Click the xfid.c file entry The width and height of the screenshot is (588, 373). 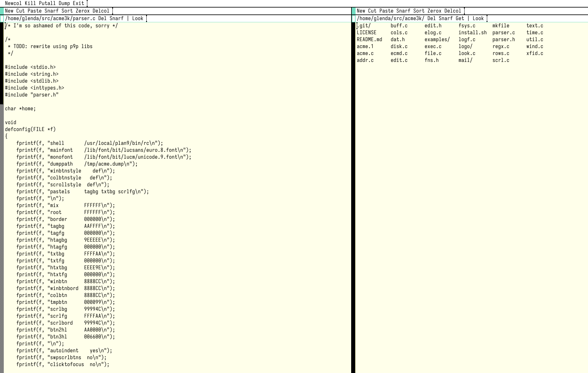(535, 53)
